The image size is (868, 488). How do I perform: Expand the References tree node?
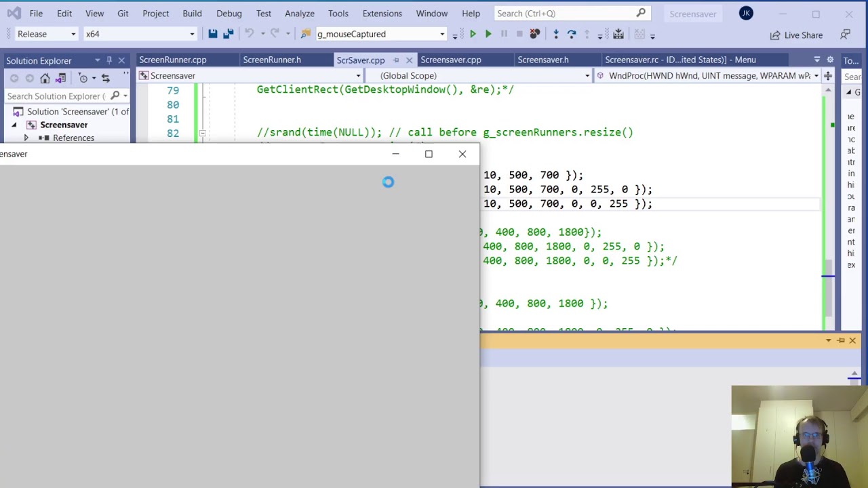pos(26,138)
